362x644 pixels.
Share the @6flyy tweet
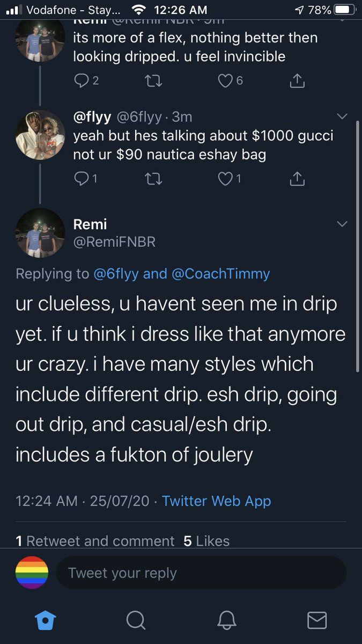297,179
